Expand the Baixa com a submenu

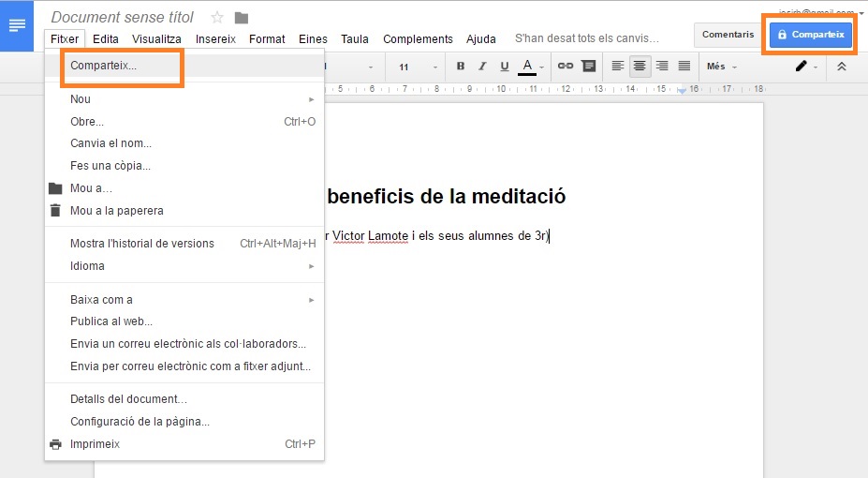point(184,300)
